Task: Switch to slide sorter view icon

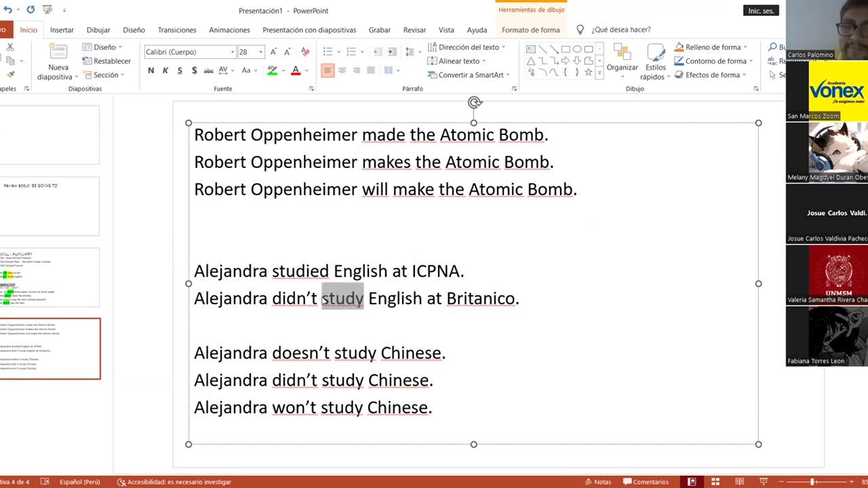Action: coord(715,482)
